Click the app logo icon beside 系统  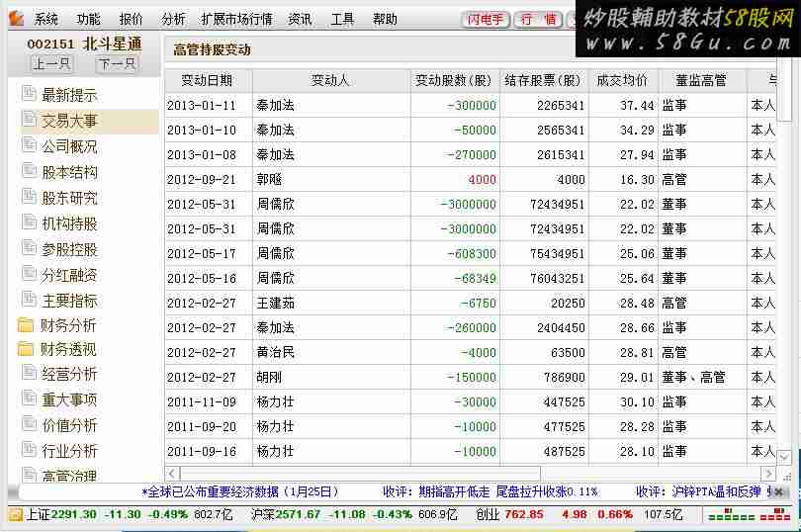[17, 19]
